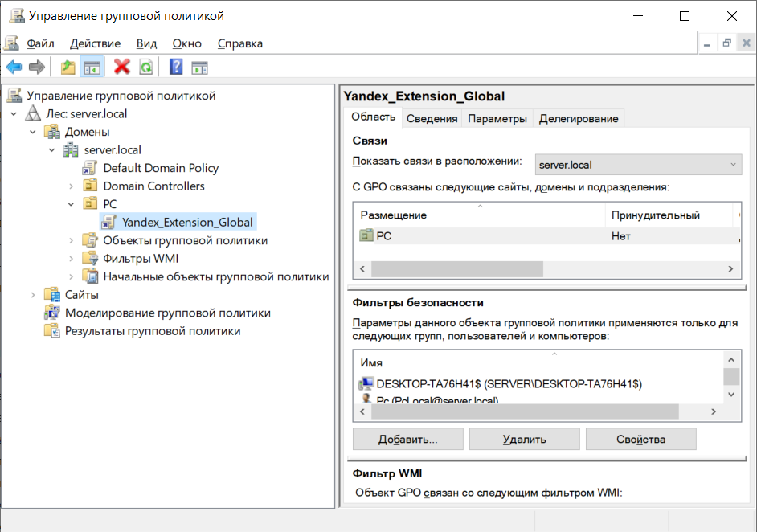Click the red X delete icon
Viewport: 757px width, 532px height.
[x=122, y=67]
